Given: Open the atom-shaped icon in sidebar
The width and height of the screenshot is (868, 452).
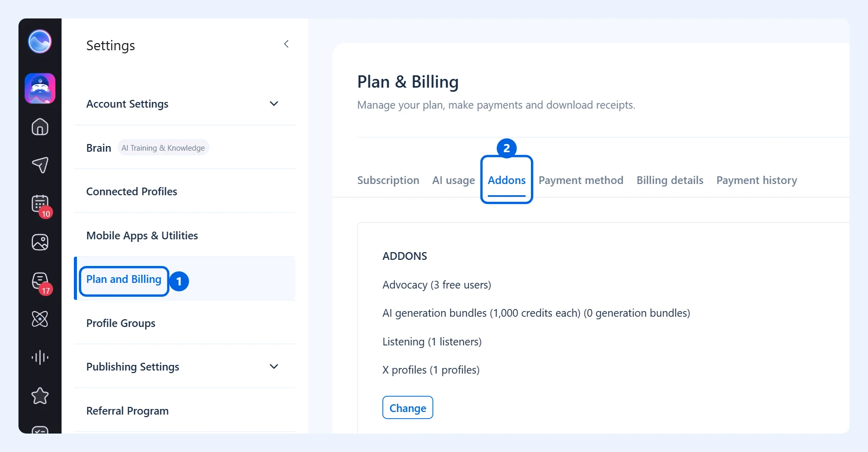Looking at the screenshot, I should coord(40,319).
